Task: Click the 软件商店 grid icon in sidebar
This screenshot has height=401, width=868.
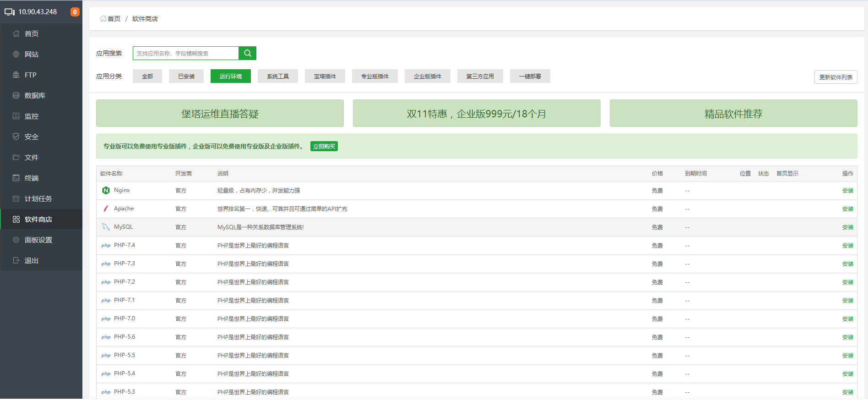Action: [x=16, y=219]
